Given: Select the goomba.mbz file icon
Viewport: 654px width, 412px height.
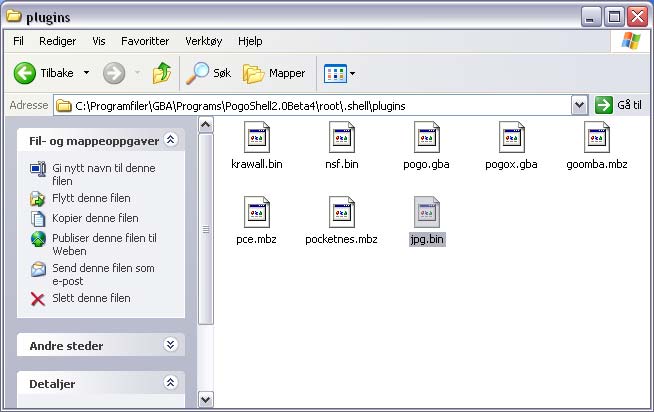Looking at the screenshot, I should click(597, 137).
